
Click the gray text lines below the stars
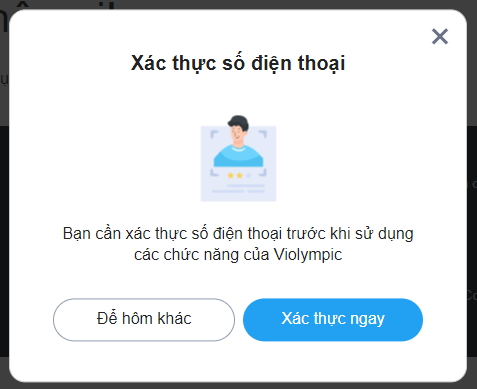(238, 189)
